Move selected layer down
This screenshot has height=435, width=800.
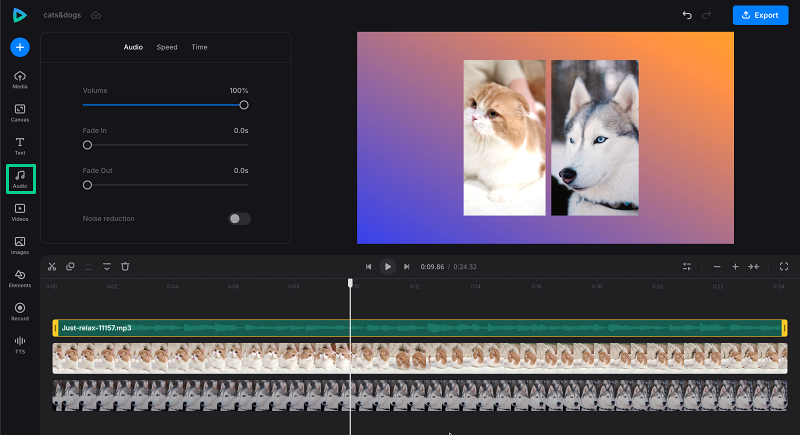(107, 267)
